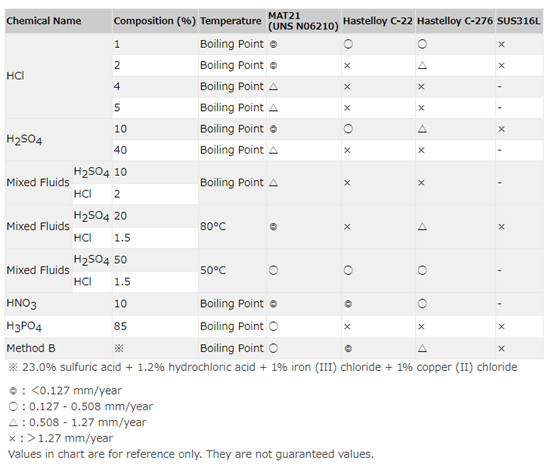
Task: Click the Composition (%) column header
Action: [155, 21]
